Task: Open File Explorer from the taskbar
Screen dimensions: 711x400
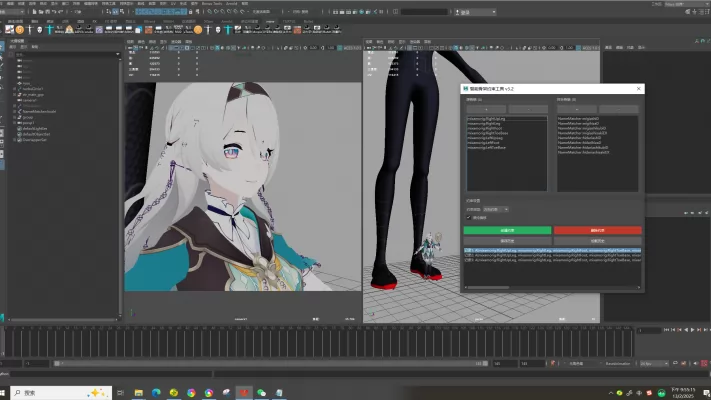Action: [x=139, y=393]
